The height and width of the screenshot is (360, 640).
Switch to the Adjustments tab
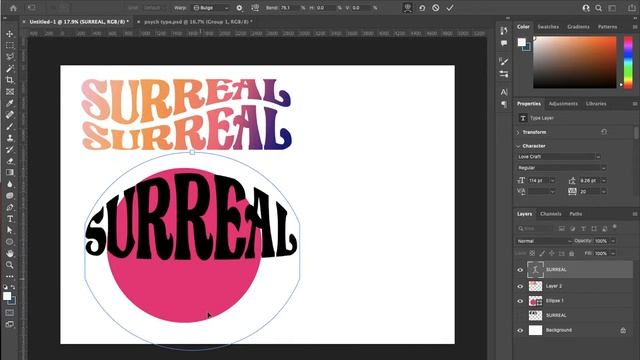tap(563, 104)
